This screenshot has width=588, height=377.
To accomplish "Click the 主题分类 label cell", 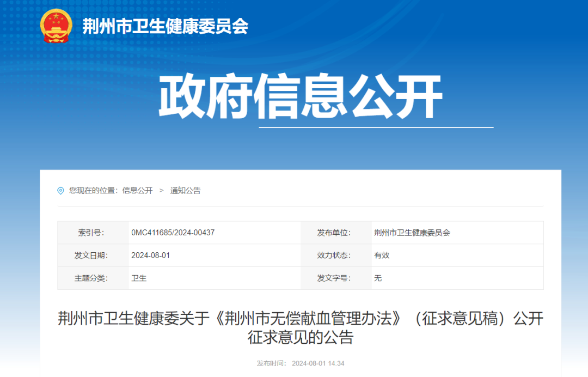I will 91,278.
